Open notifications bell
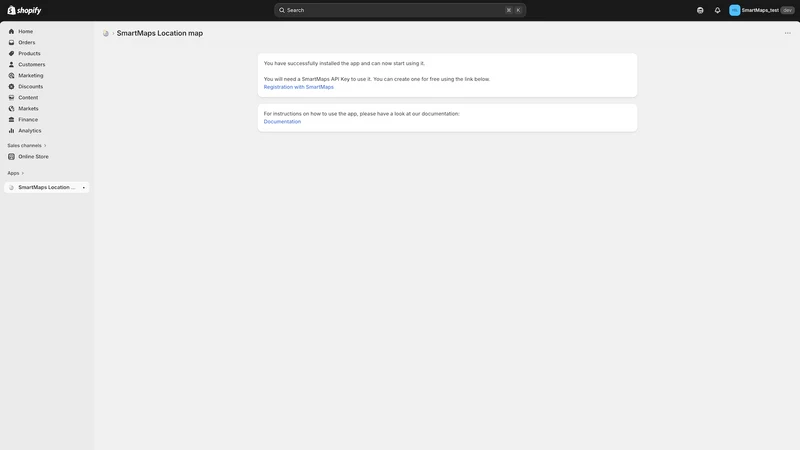The height and width of the screenshot is (450, 800). 717,10
